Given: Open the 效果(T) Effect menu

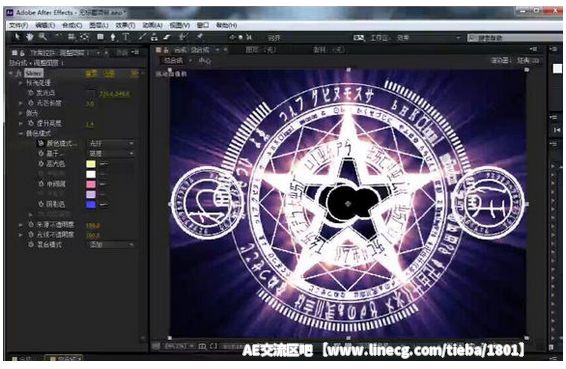Looking at the screenshot, I should pyautogui.click(x=125, y=25).
